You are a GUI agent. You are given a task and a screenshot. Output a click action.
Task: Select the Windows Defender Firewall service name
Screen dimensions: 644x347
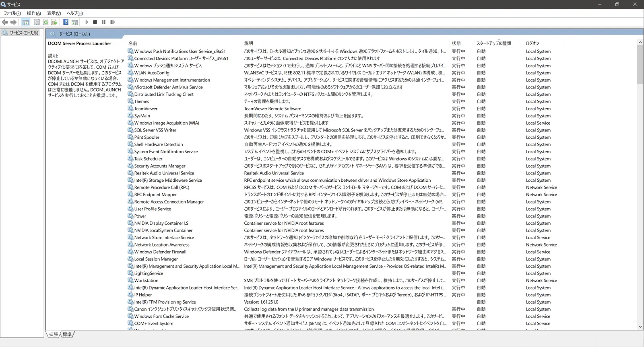(x=160, y=252)
